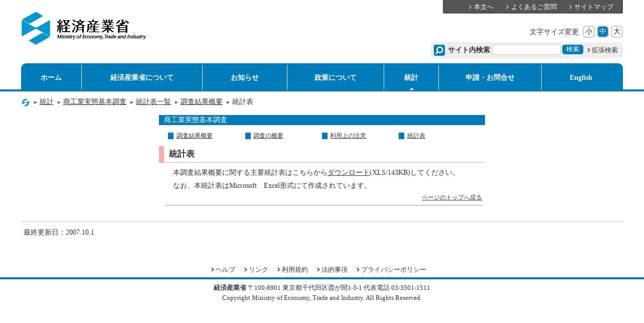Open 経済産業省について navigation tab
Viewport: 644px width, 323px height.
pos(142,77)
